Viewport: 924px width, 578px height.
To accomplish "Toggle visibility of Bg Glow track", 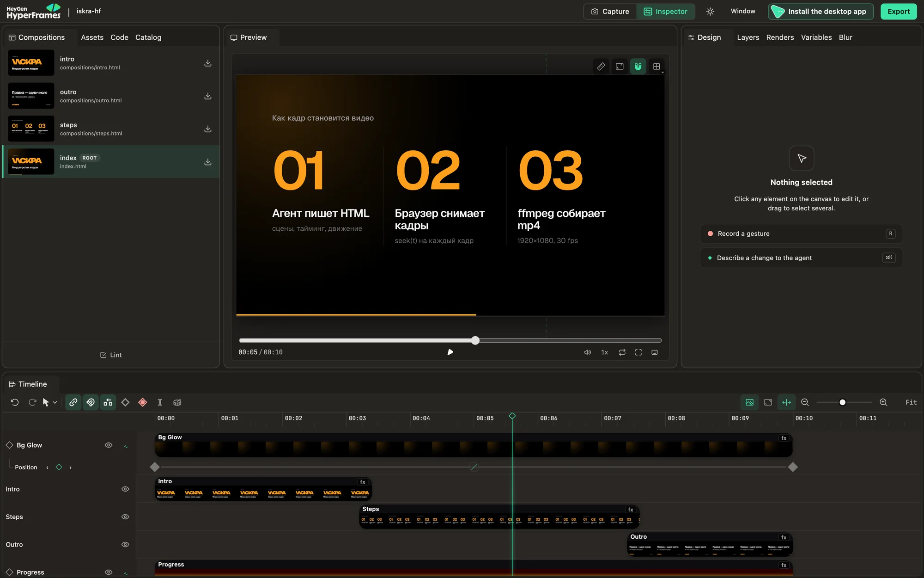I will tap(109, 445).
